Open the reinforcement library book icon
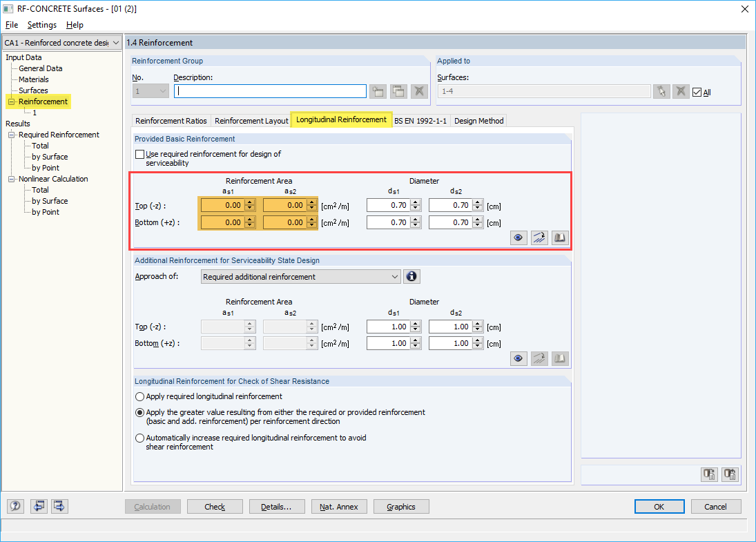This screenshot has width=756, height=542. tap(560, 238)
